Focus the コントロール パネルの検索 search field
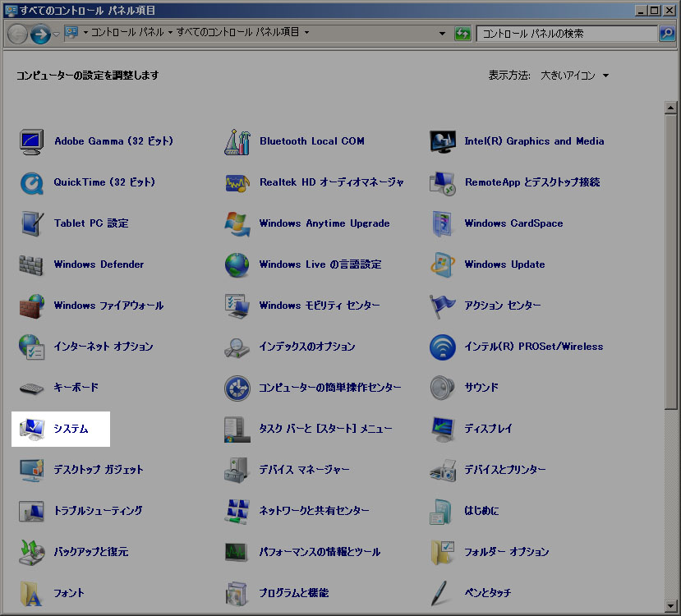Image resolution: width=681 pixels, height=616 pixels. point(567,34)
